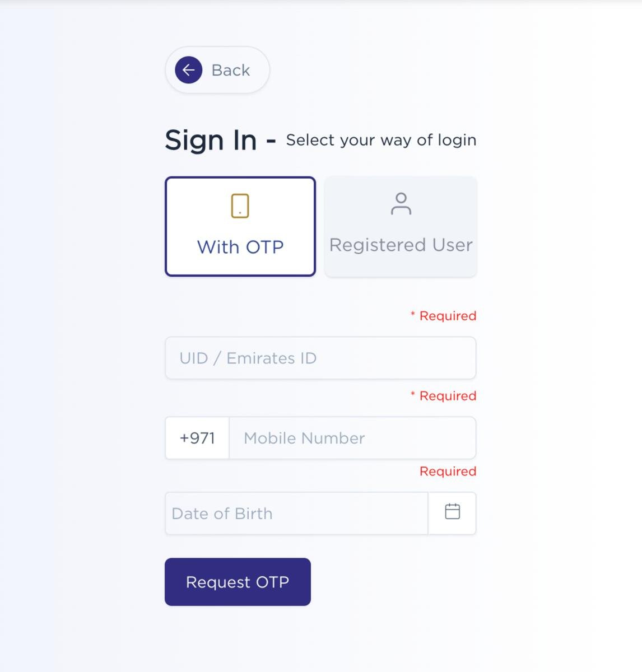Focus the Mobile Number field
Image resolution: width=642 pixels, height=672 pixels.
pos(352,438)
